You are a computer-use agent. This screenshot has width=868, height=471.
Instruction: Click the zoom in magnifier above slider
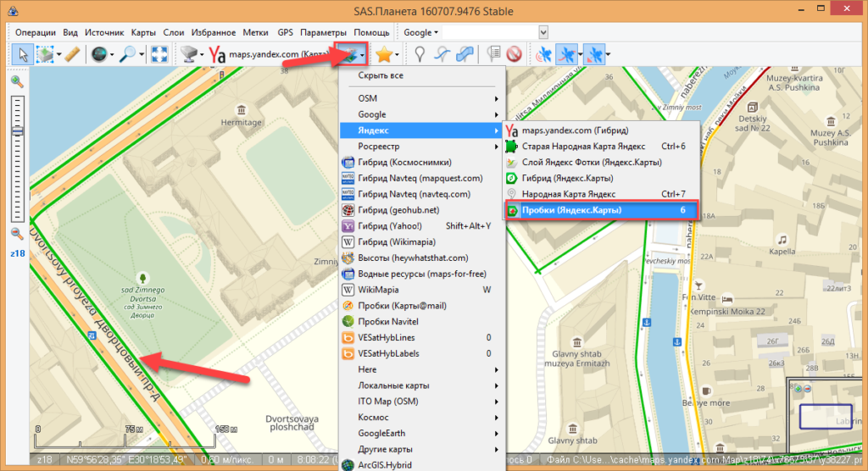point(17,81)
